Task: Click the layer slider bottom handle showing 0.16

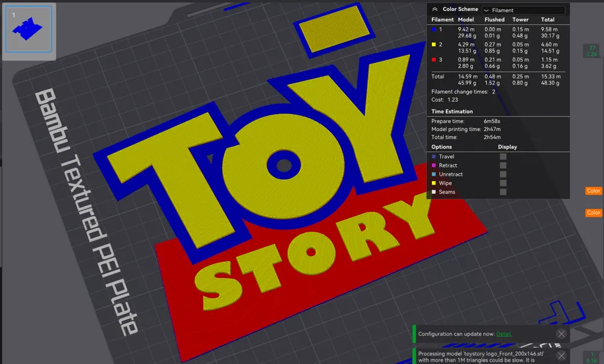Action: coord(592,357)
